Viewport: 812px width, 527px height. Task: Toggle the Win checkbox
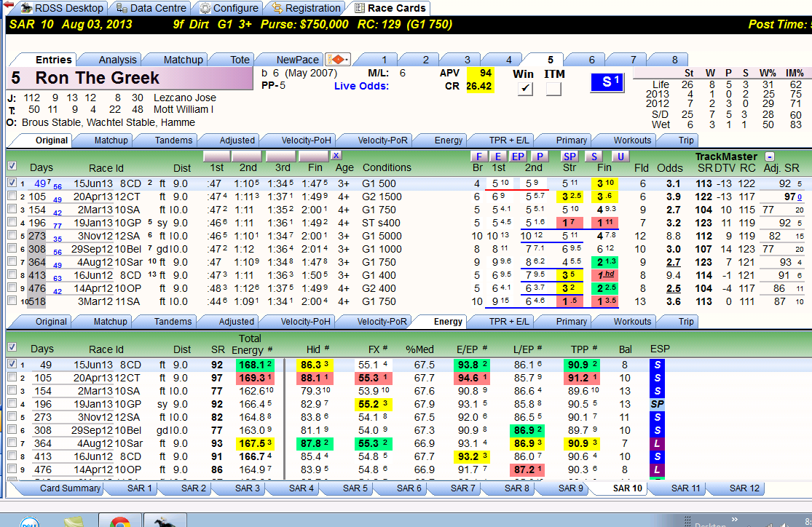point(525,89)
